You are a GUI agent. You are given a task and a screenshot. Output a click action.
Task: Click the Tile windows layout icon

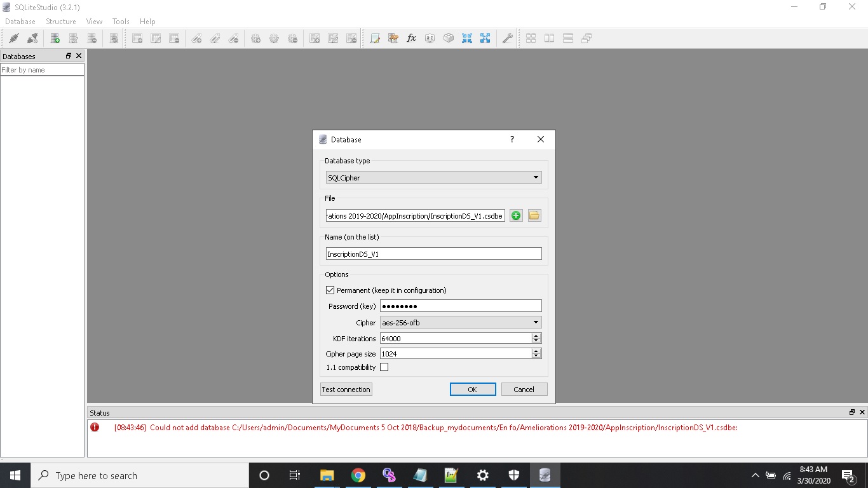point(531,38)
